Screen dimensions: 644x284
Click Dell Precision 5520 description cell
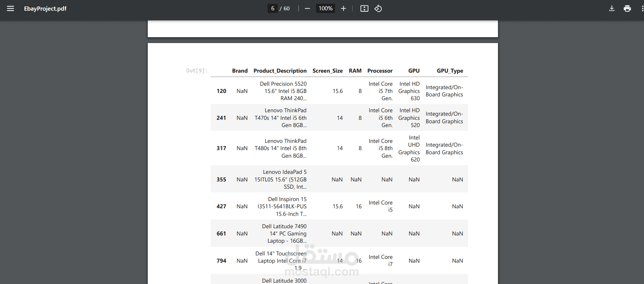click(x=283, y=91)
